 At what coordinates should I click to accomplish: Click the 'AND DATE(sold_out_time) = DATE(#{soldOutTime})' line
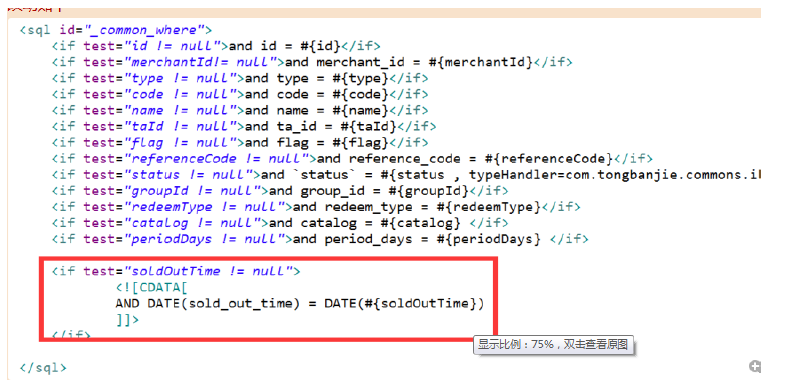(x=300, y=304)
